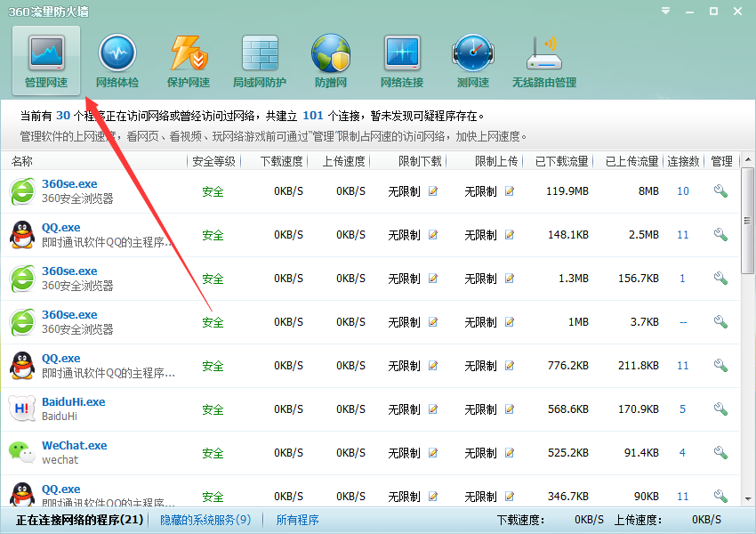
Task: View the 10 connections of 360se.exe
Action: pyautogui.click(x=683, y=191)
